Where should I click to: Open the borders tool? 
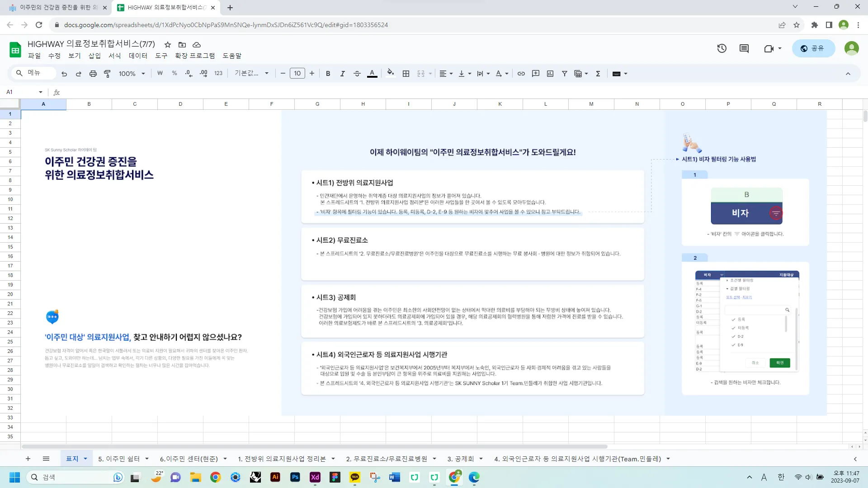[x=406, y=74]
